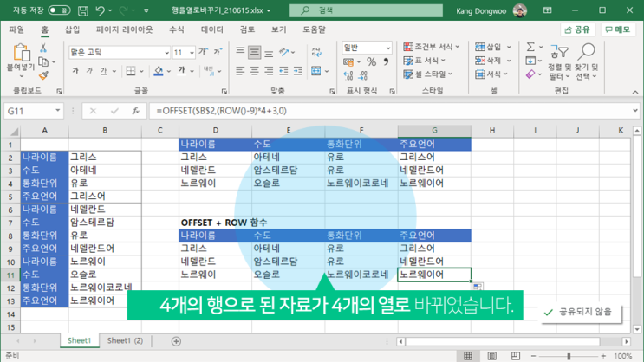Click the Percent Style icon
This screenshot has width=644, height=362.
(371, 62)
